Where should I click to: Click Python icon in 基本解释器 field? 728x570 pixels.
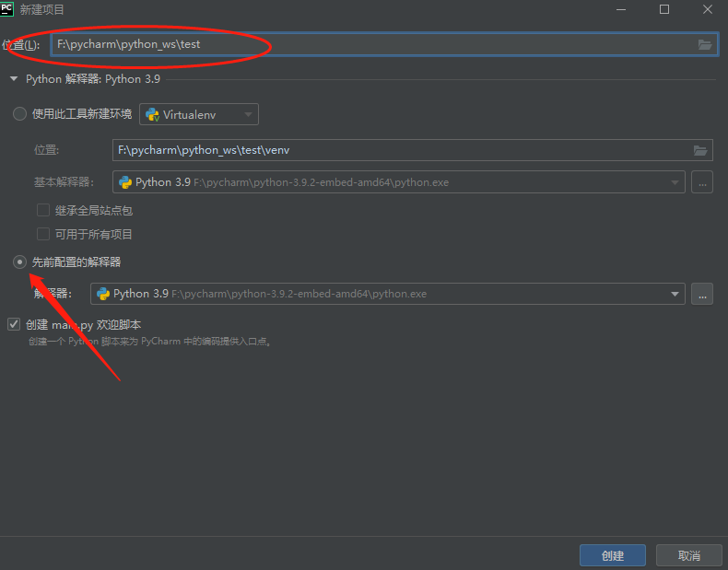pyautogui.click(x=125, y=182)
